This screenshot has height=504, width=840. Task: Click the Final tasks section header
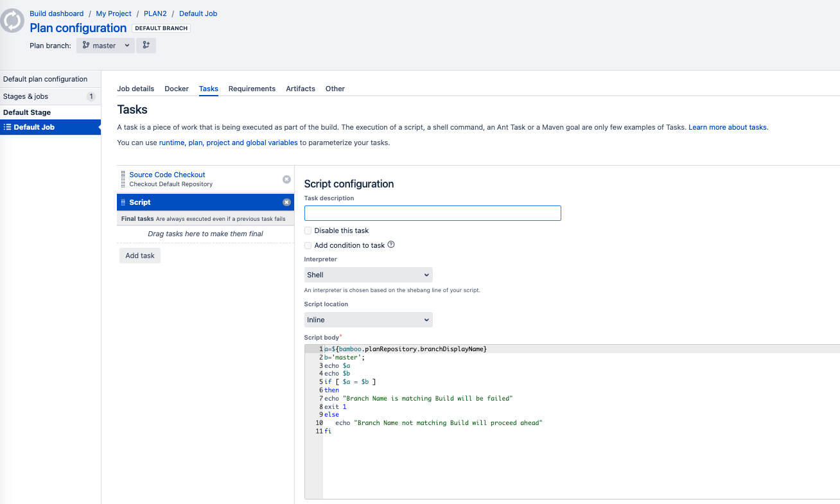pos(206,219)
